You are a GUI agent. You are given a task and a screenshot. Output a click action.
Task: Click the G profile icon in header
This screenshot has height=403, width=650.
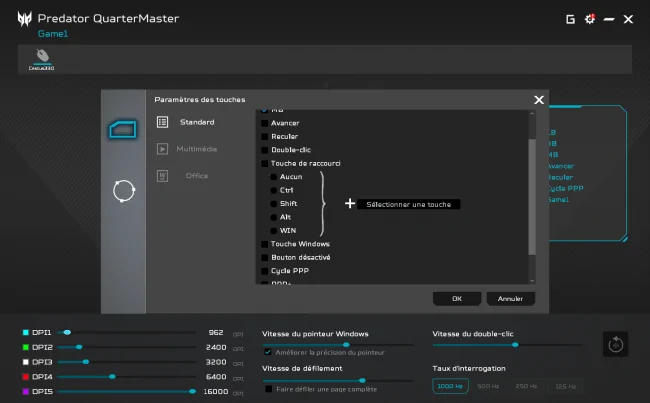click(x=570, y=19)
